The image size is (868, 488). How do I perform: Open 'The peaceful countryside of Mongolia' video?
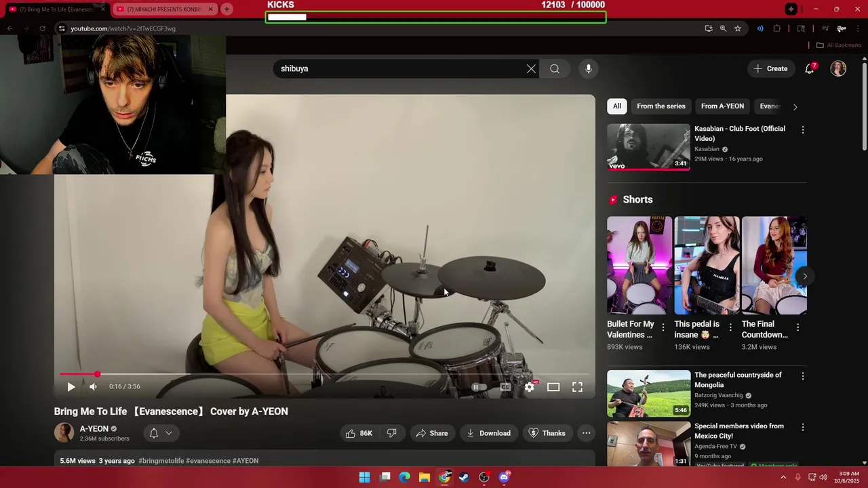tap(648, 393)
